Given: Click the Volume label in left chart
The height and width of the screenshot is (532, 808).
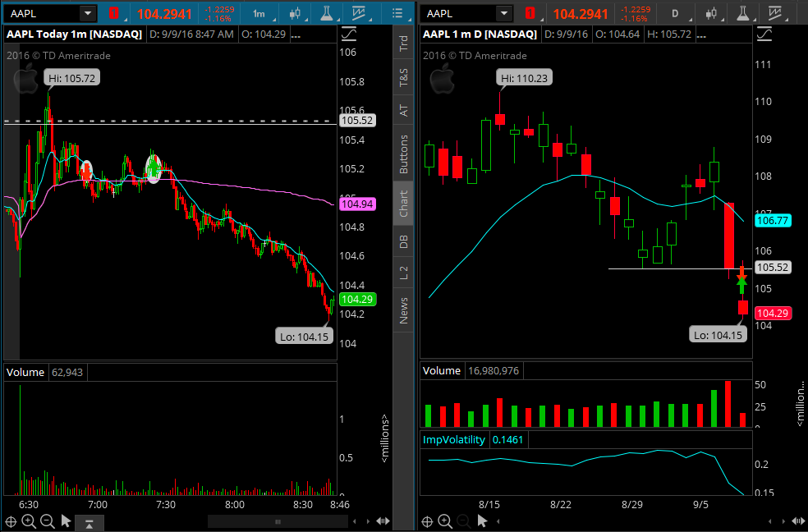Looking at the screenshot, I should 25,373.
